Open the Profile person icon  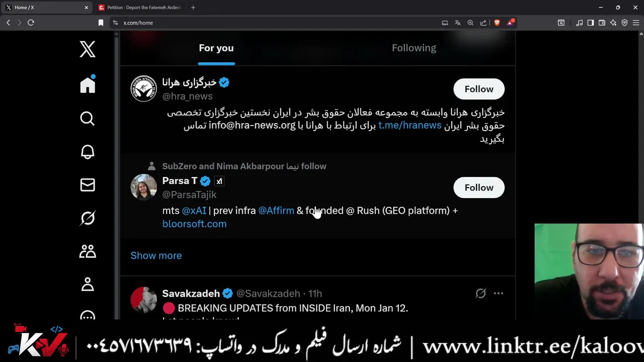pyautogui.click(x=88, y=284)
